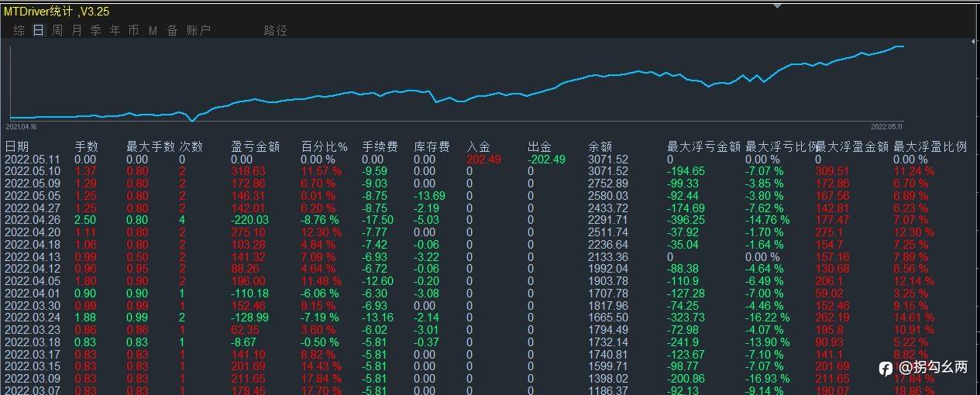Switch to the 账户 account tab
Viewport: 980px width, 395px height.
coord(198,30)
